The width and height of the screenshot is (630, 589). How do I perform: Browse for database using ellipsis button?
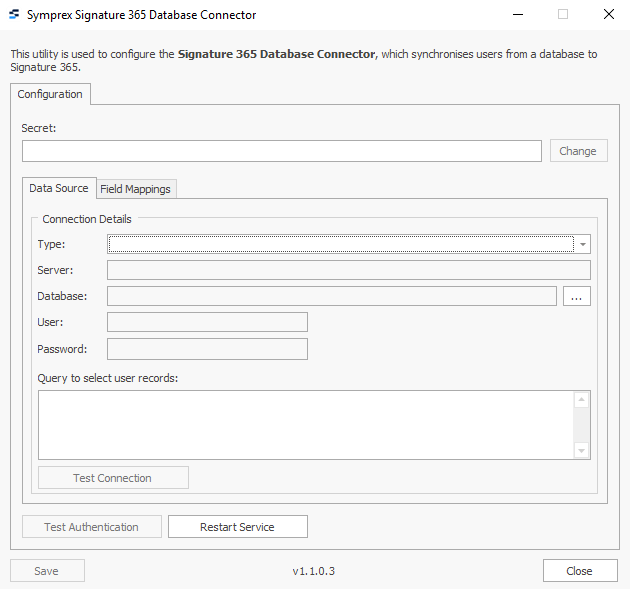click(577, 296)
